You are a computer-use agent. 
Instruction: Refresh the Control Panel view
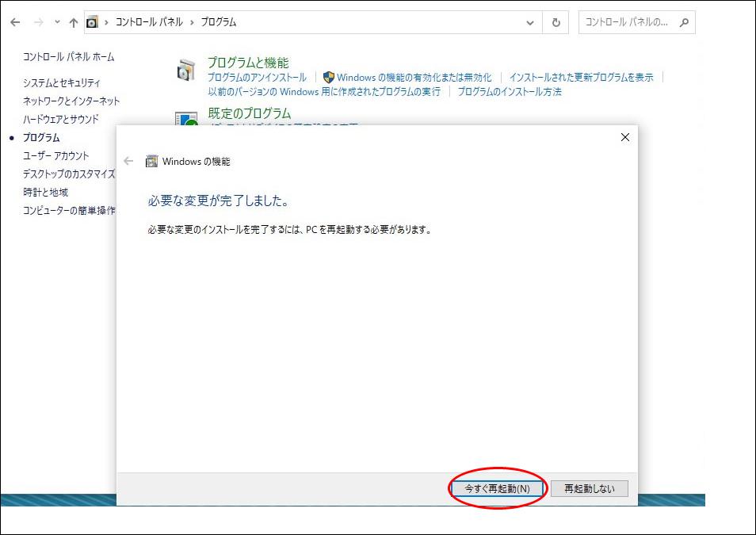556,23
